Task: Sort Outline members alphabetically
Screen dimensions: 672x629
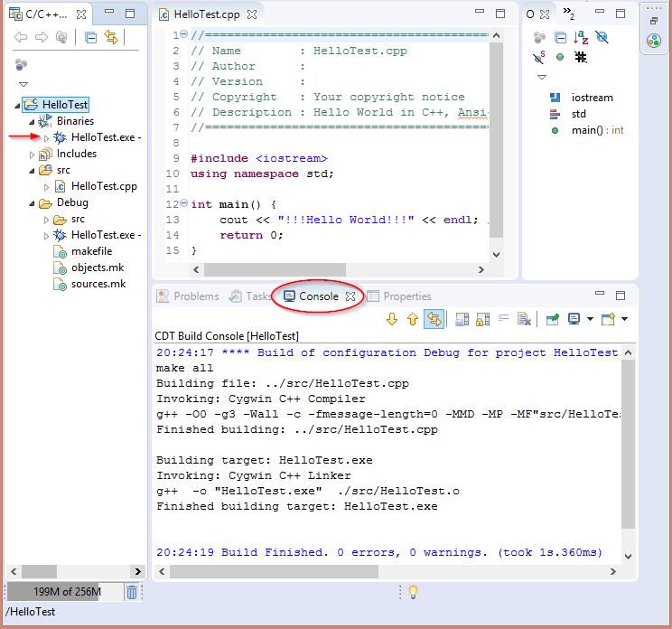Action: pos(581,37)
